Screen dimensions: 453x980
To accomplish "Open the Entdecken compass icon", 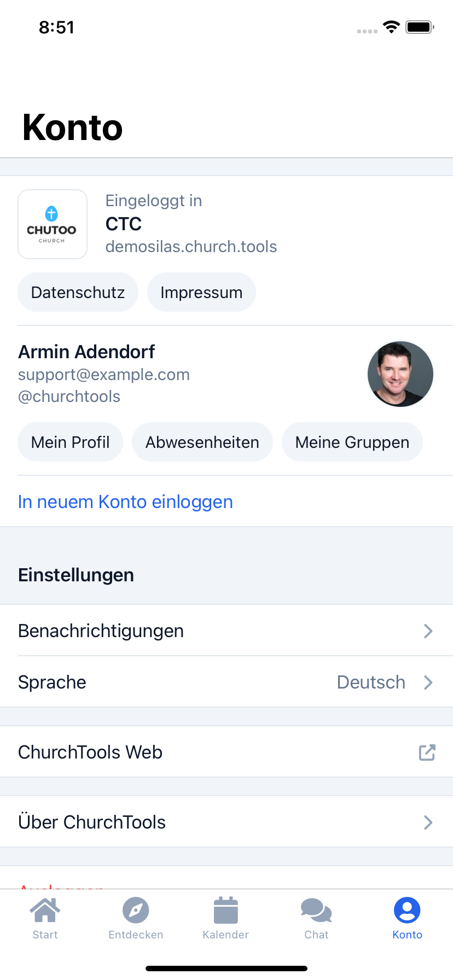I will (x=136, y=911).
